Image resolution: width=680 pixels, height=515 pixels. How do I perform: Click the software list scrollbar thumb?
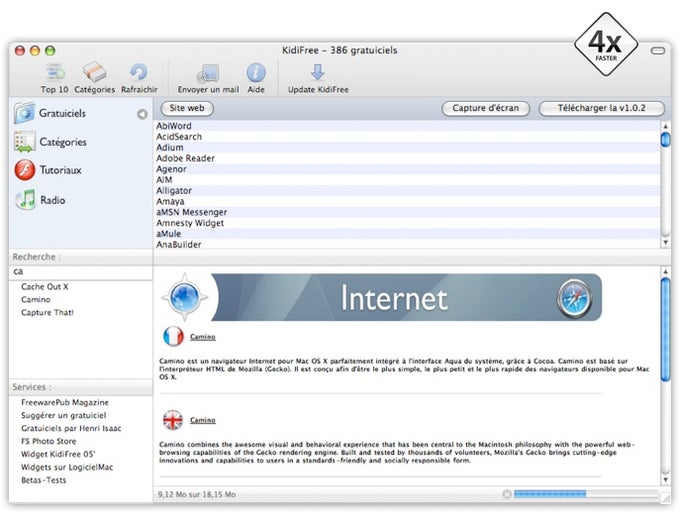(665, 140)
